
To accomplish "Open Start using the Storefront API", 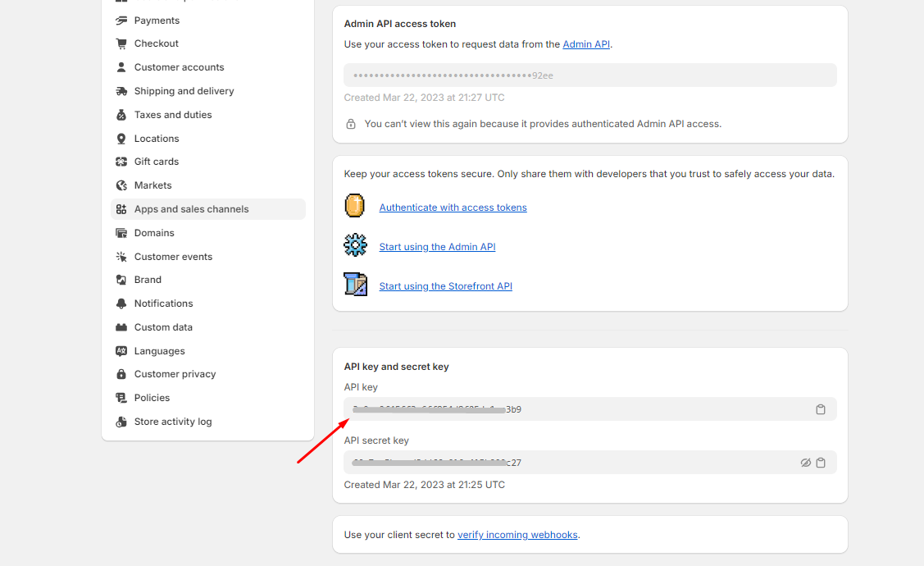I will coord(445,286).
